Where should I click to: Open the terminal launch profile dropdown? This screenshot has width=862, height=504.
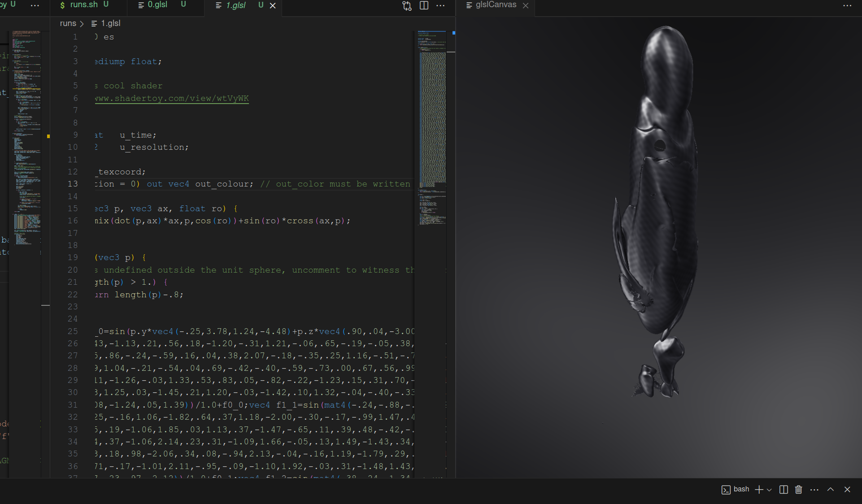pyautogui.click(x=769, y=490)
